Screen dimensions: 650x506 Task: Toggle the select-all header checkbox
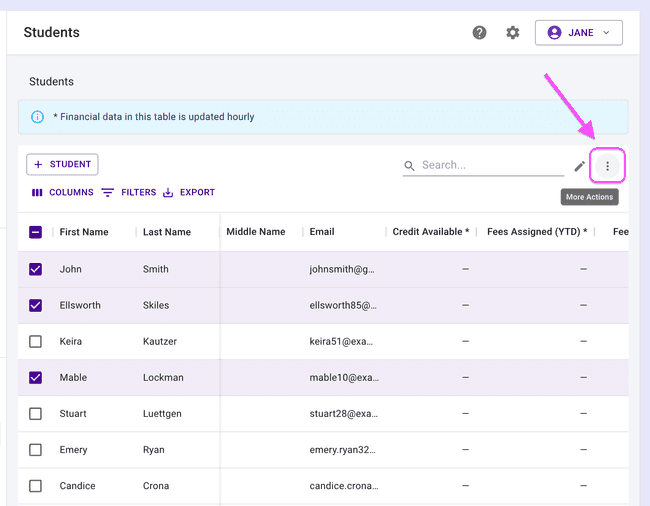(36, 232)
